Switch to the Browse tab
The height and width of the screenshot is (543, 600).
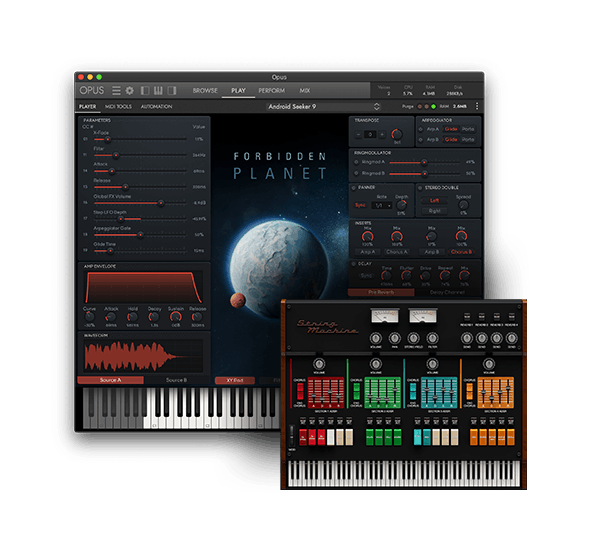(205, 91)
